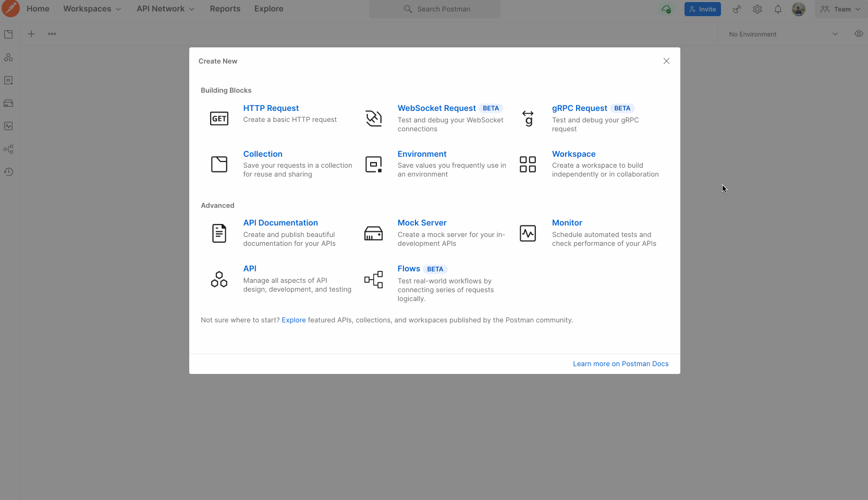
Task: Switch to the Explore page
Action: pyautogui.click(x=268, y=9)
